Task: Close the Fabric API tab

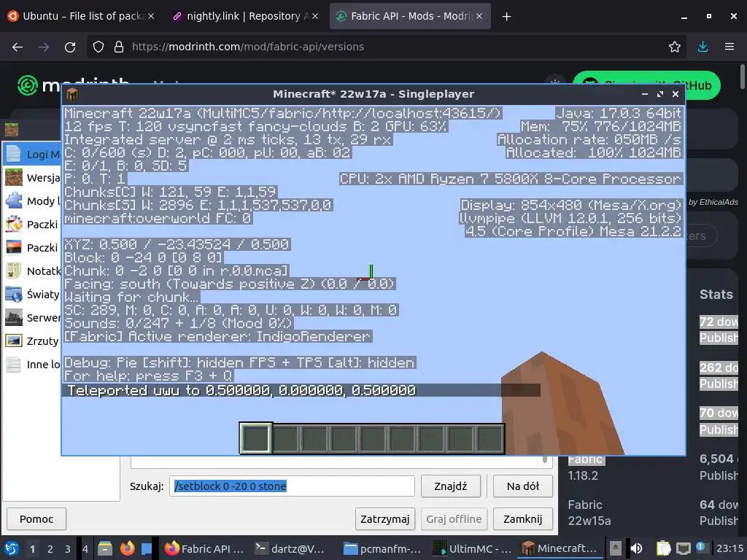Action: click(479, 16)
